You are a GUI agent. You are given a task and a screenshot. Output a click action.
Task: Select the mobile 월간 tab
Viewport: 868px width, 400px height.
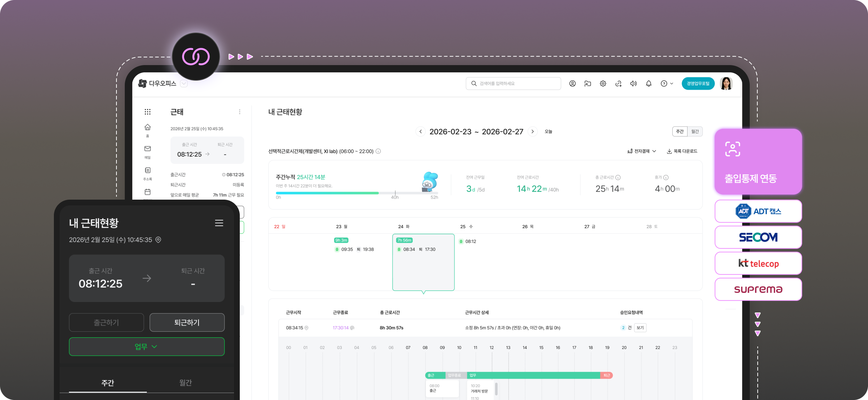click(186, 383)
